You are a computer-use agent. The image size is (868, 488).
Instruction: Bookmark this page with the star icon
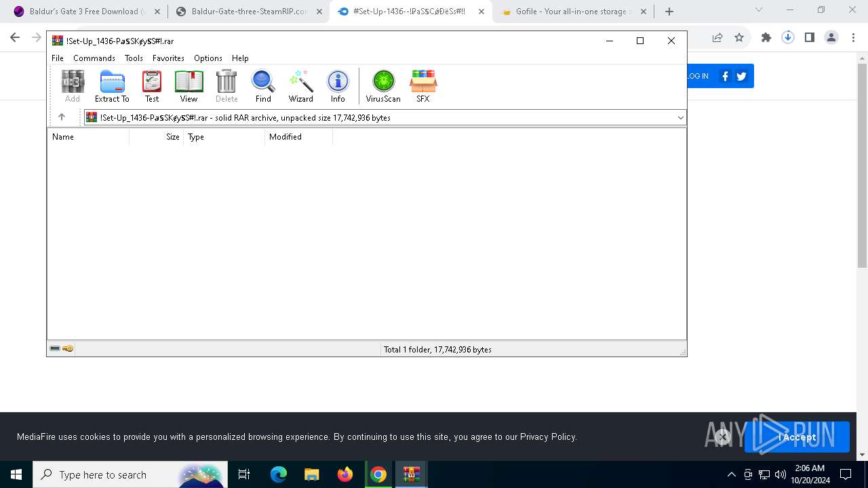point(739,38)
